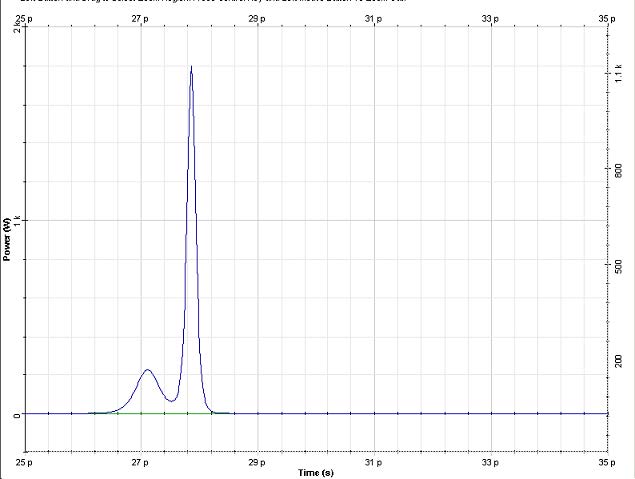This screenshot has width=635, height=479.
Task: Click the "31 p" label on the bottom axis
Action: coord(373,462)
